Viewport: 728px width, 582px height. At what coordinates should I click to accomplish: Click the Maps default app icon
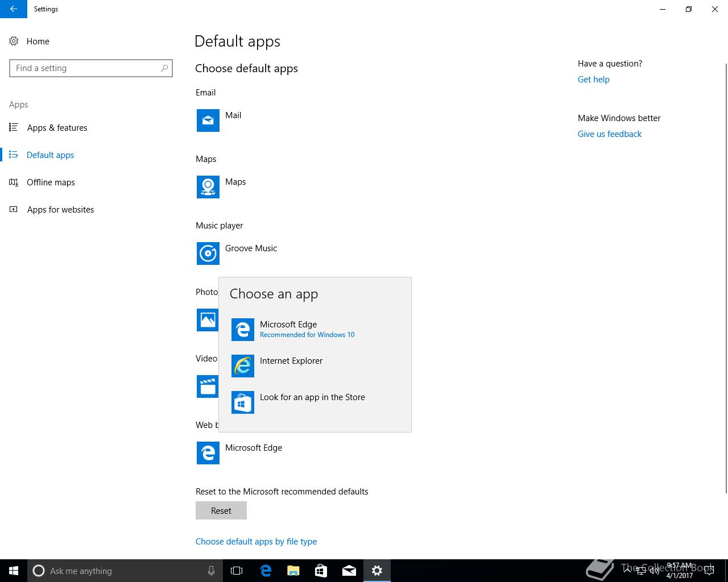pyautogui.click(x=208, y=187)
